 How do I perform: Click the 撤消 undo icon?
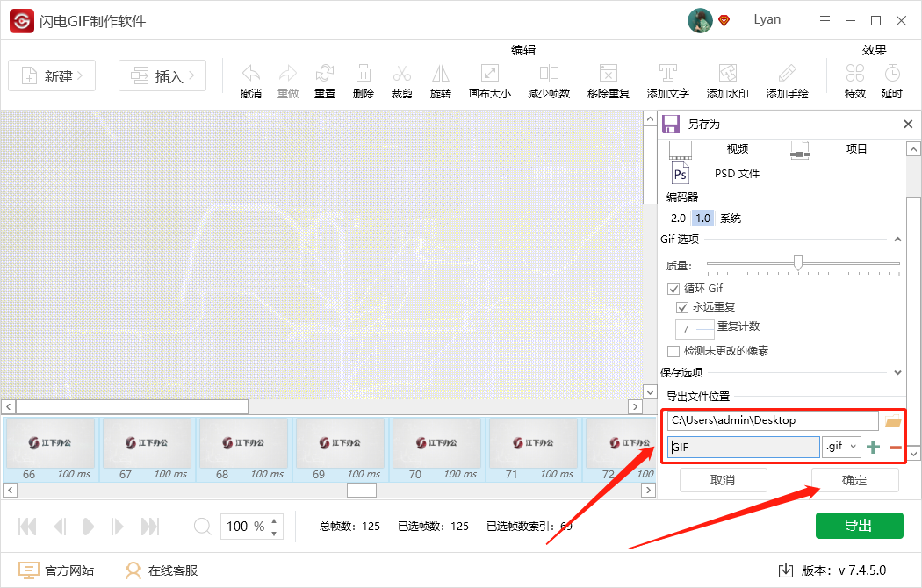[x=251, y=74]
